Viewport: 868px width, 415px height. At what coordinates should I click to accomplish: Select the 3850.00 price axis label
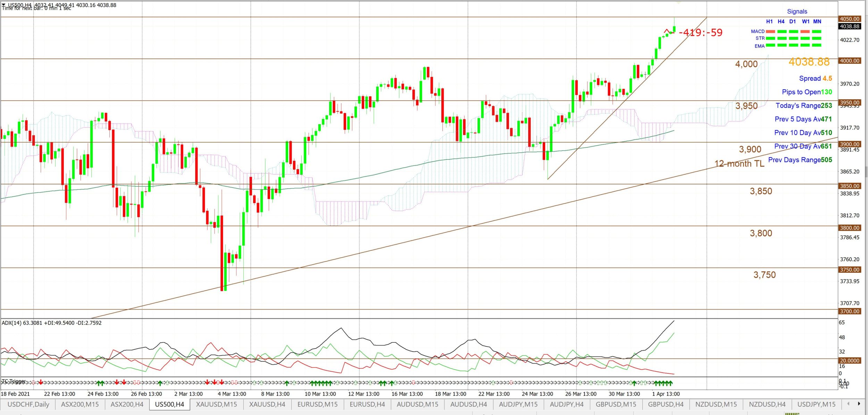click(849, 186)
